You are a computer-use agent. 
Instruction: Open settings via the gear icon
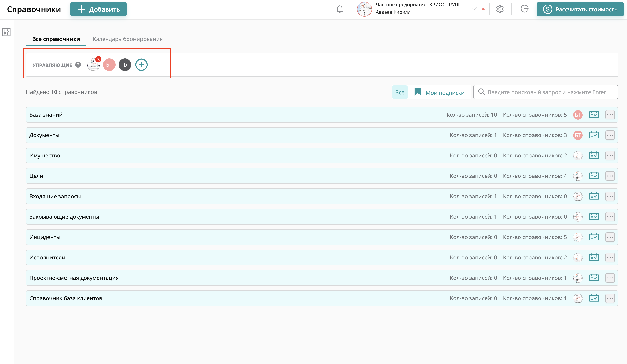(x=500, y=9)
